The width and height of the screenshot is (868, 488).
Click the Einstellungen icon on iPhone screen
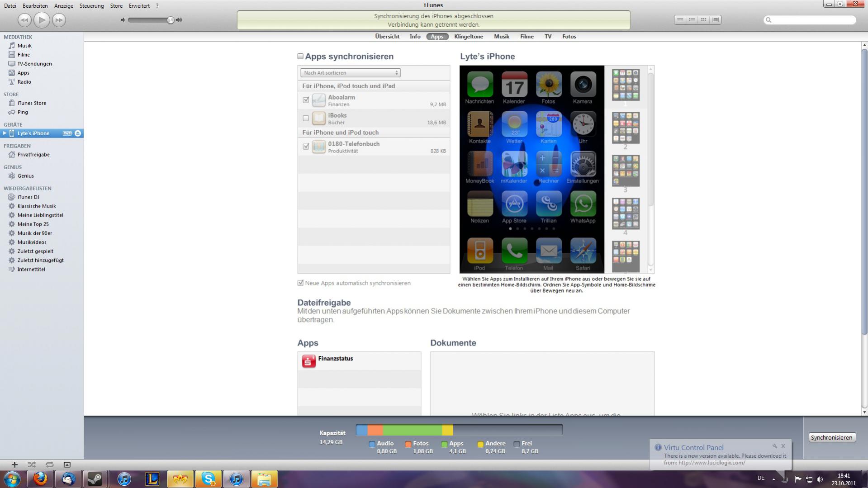583,165
